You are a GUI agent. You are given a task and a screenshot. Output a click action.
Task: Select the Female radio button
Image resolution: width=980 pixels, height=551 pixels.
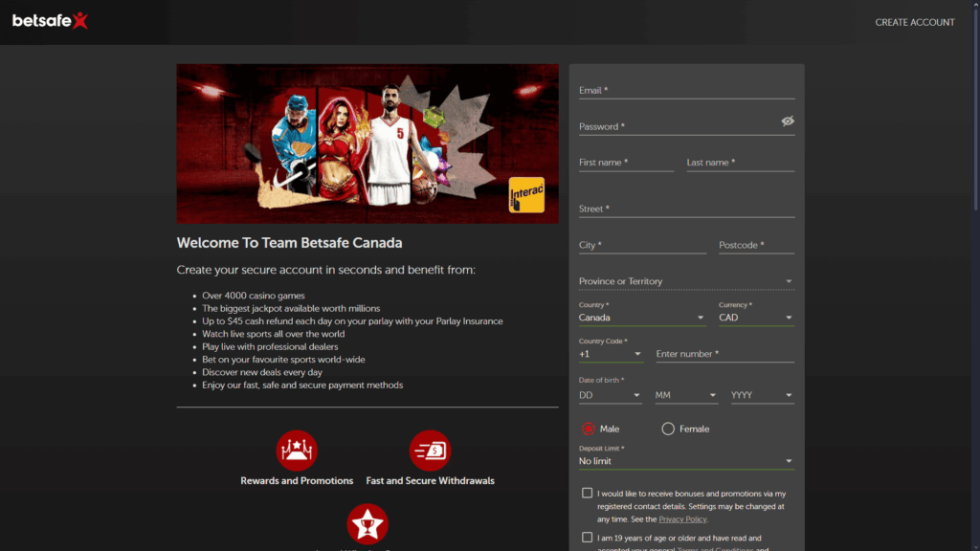click(667, 429)
